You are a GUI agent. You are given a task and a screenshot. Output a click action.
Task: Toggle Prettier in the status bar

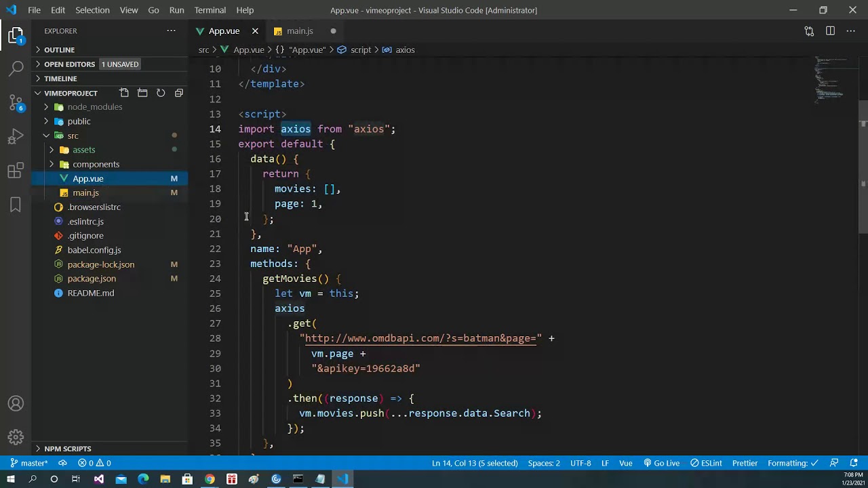(x=745, y=464)
